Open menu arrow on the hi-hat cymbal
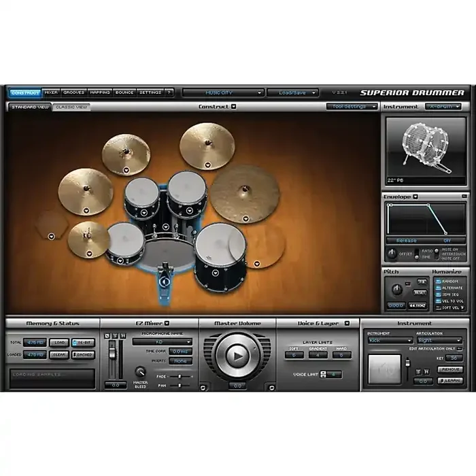This screenshot has height=476, width=476. tap(89, 254)
